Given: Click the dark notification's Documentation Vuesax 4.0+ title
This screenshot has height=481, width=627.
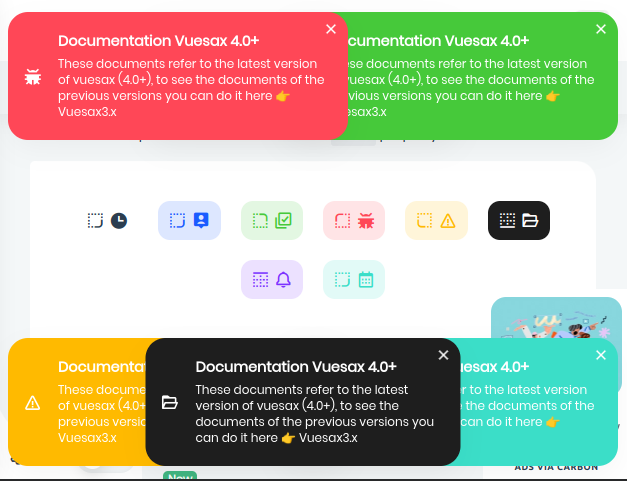Looking at the screenshot, I should (x=296, y=367).
